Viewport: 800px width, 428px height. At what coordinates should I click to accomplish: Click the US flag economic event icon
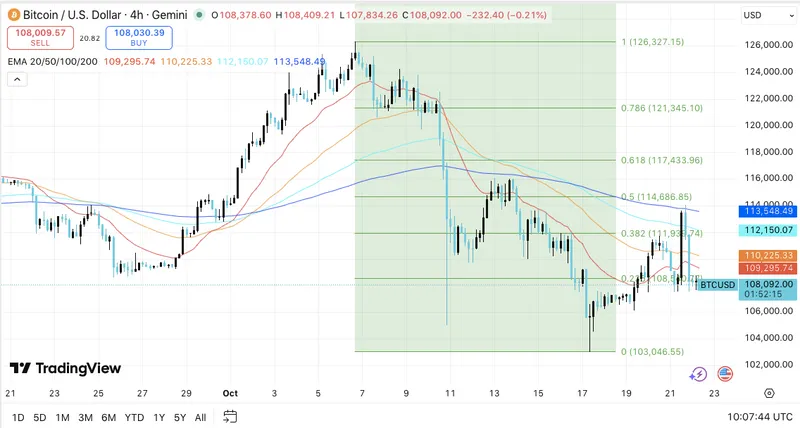tap(723, 374)
